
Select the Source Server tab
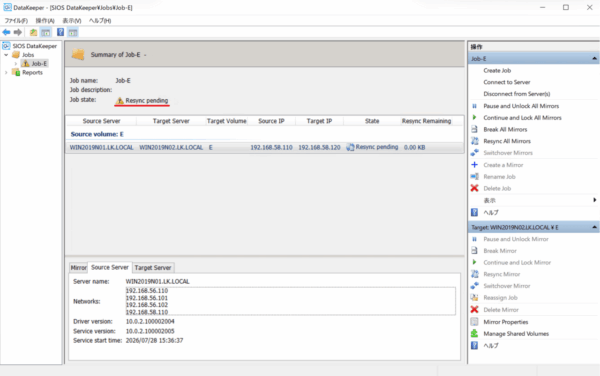tap(110, 267)
